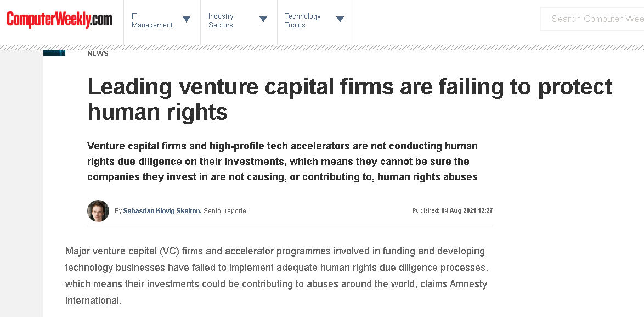
Task: Expand the IT Management dropdown arrow
Action: (x=187, y=19)
